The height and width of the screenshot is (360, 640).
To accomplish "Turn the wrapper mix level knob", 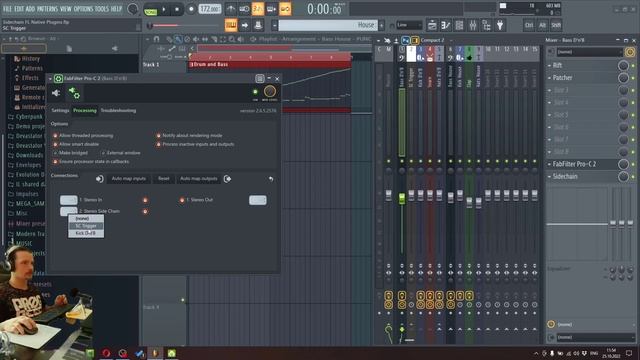I will pos(269,91).
